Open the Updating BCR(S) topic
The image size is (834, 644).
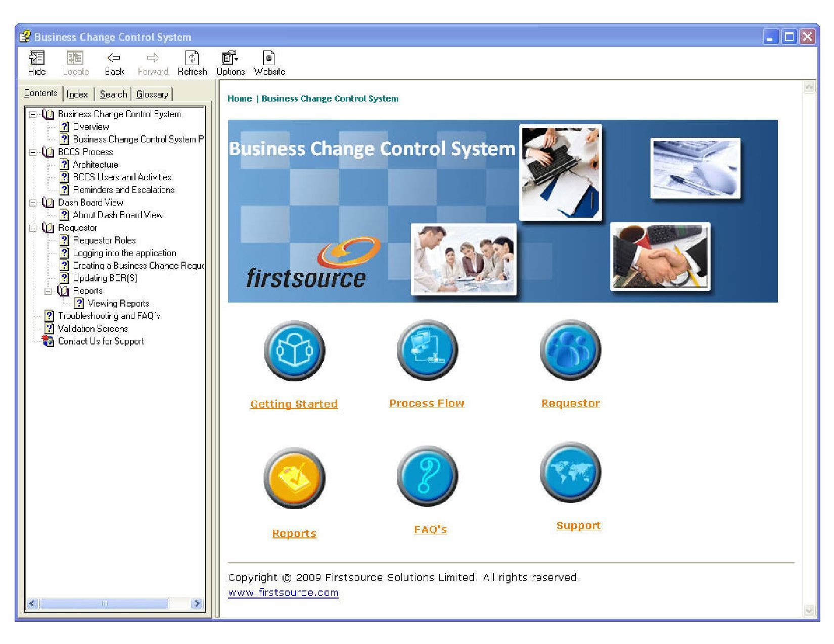click(x=105, y=278)
